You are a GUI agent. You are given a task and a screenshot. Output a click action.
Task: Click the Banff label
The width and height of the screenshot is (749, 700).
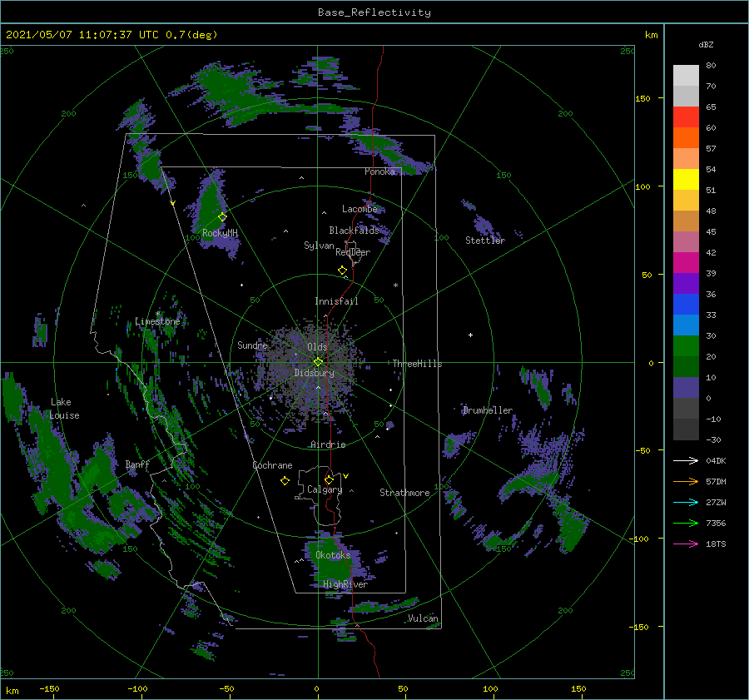pos(137,464)
